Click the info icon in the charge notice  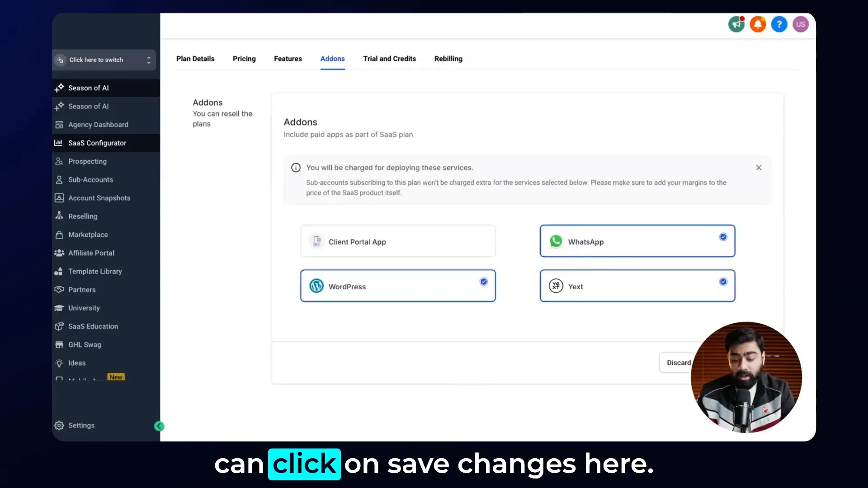click(x=296, y=168)
